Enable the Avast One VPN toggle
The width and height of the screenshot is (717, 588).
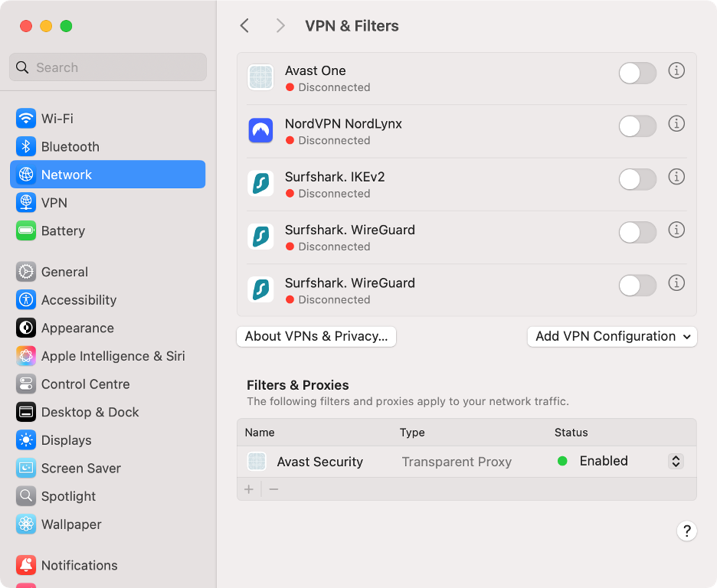[x=637, y=73]
